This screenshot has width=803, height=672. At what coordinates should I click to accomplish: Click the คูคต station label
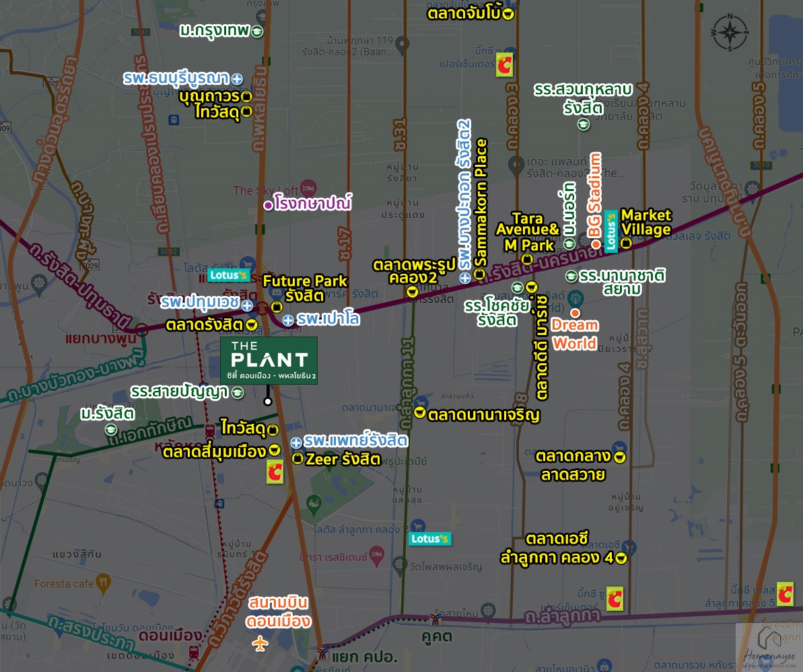(437, 637)
